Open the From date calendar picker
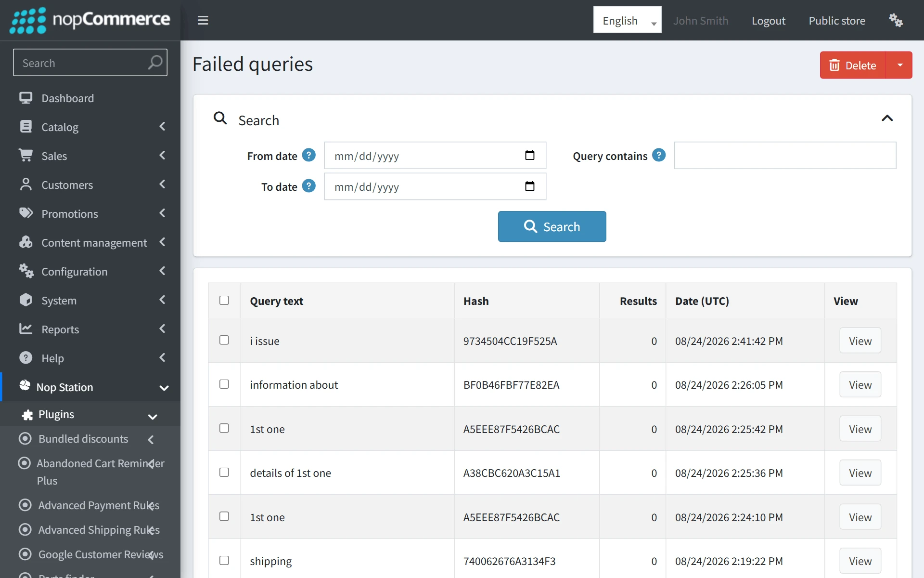Image resolution: width=924 pixels, height=578 pixels. click(530, 155)
